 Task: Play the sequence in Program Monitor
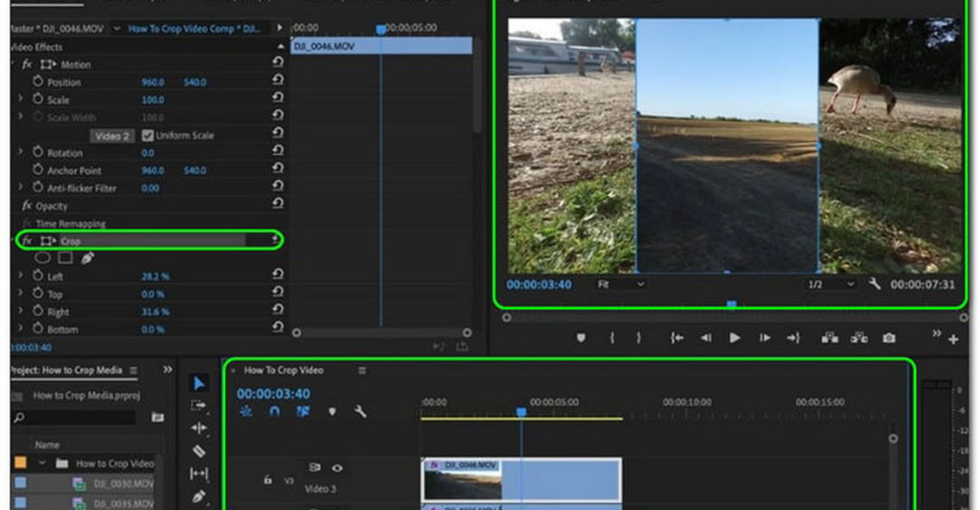(x=734, y=338)
